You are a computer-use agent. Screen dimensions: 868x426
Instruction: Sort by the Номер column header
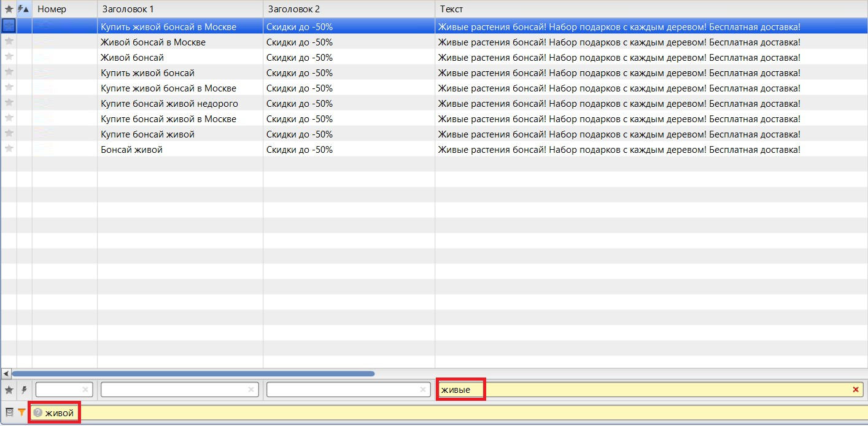[x=64, y=9]
